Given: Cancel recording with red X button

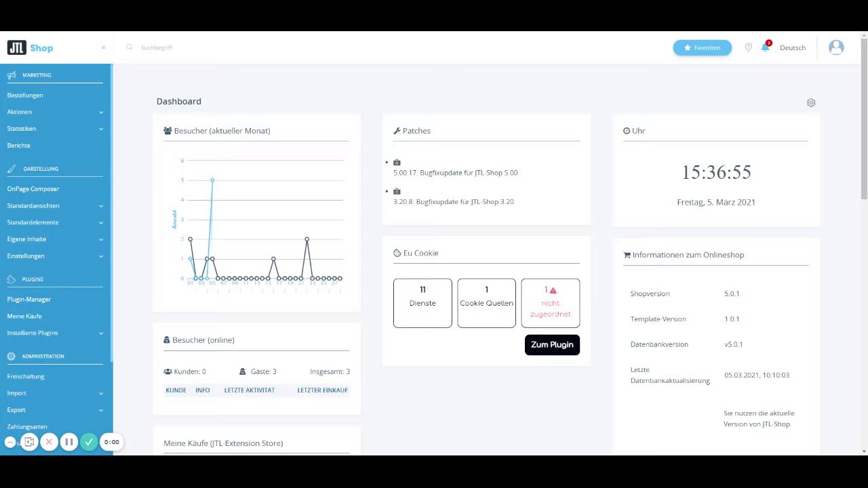Looking at the screenshot, I should point(49,442).
